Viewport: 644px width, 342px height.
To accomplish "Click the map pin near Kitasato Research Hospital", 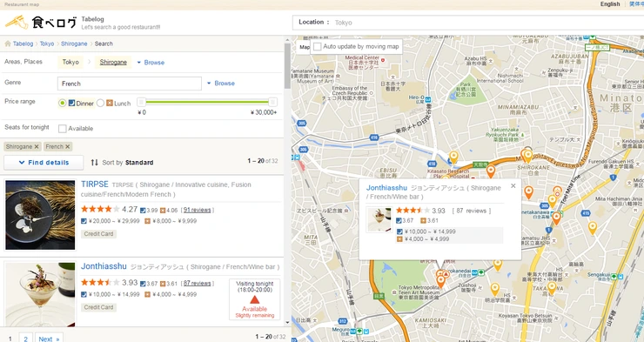I will coord(453,157).
